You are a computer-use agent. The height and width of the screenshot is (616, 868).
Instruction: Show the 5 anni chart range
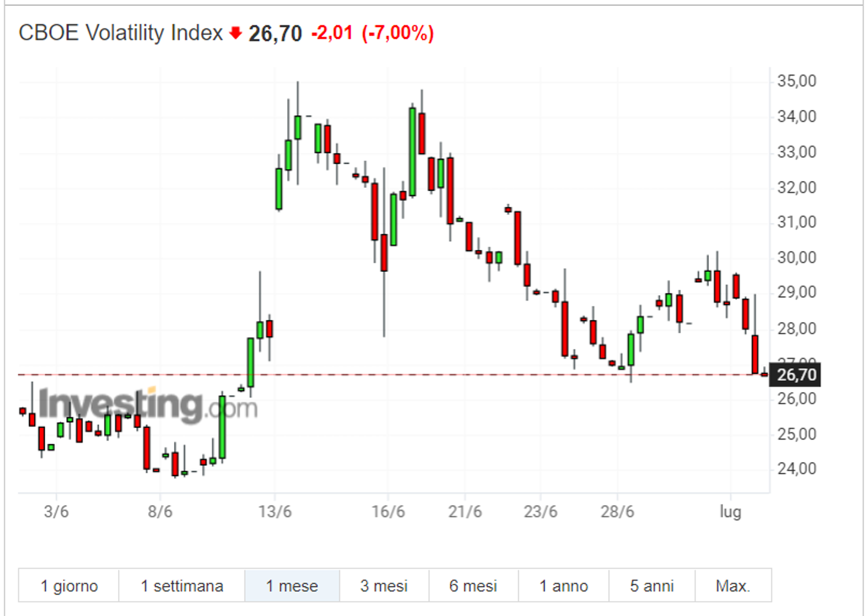(652, 586)
